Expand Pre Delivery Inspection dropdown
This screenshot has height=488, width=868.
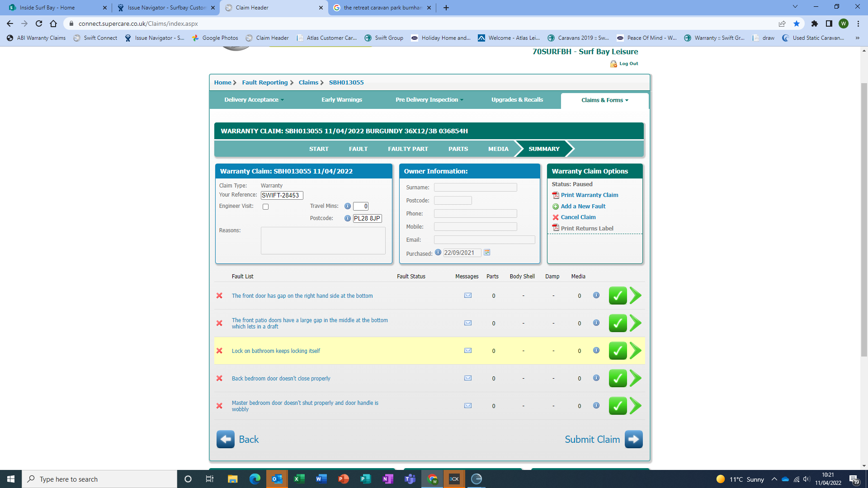tap(429, 100)
